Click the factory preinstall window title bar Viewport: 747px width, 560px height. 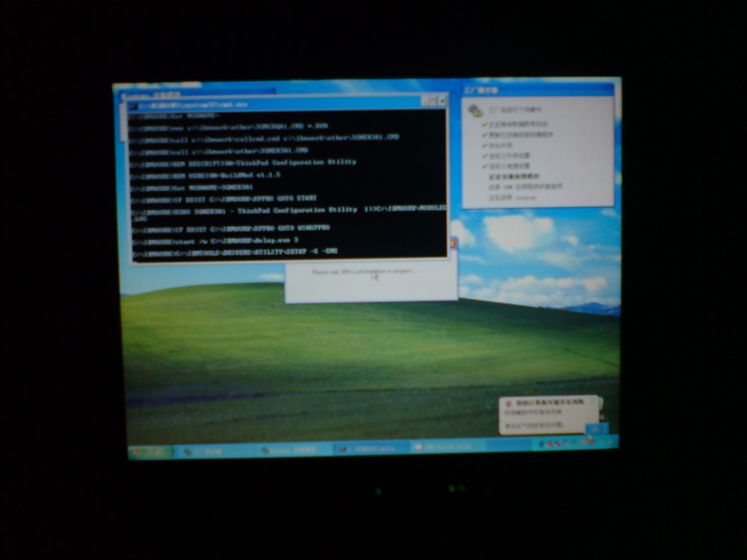(538, 90)
